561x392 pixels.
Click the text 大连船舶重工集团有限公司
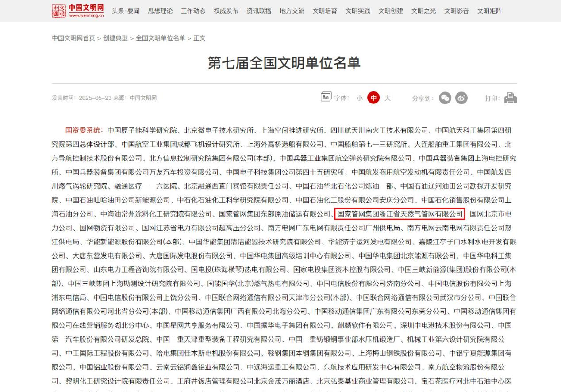point(456,145)
